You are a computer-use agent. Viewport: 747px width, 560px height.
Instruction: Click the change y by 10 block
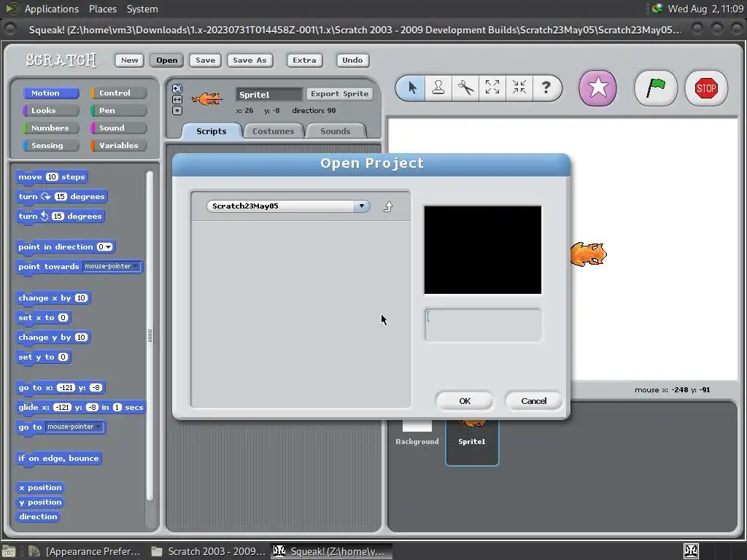pos(53,337)
